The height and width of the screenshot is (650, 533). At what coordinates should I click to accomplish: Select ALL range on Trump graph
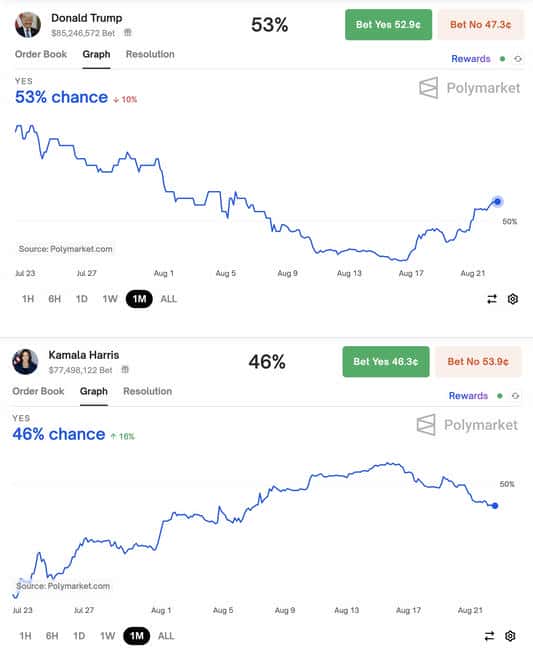click(169, 299)
